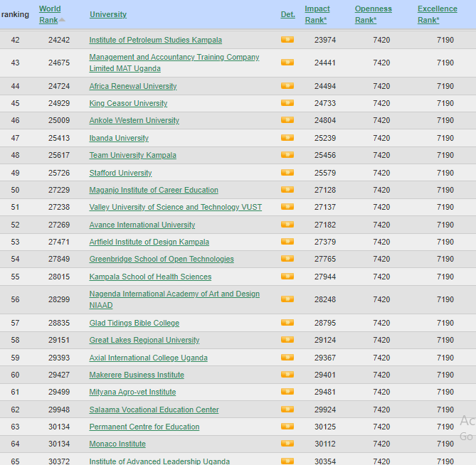Image resolution: width=476 pixels, height=465 pixels.
Task: Visit Salaama Vocational Education Center page
Action: coord(154,410)
